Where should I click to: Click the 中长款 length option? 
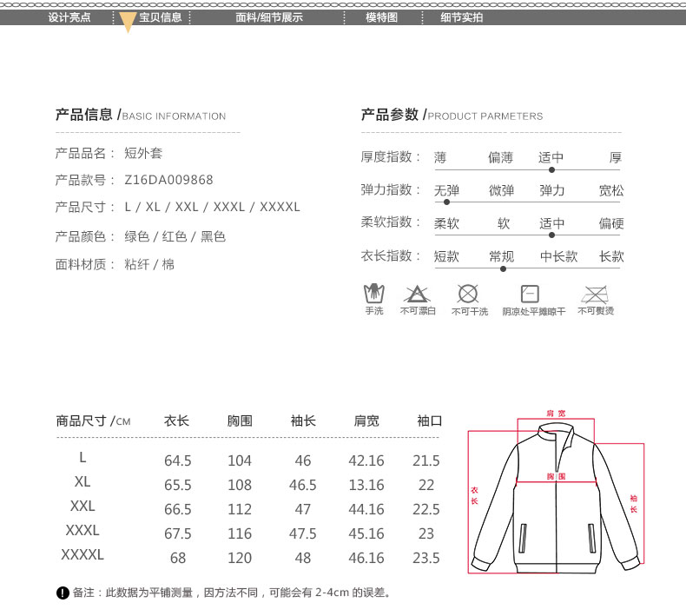coord(558,256)
